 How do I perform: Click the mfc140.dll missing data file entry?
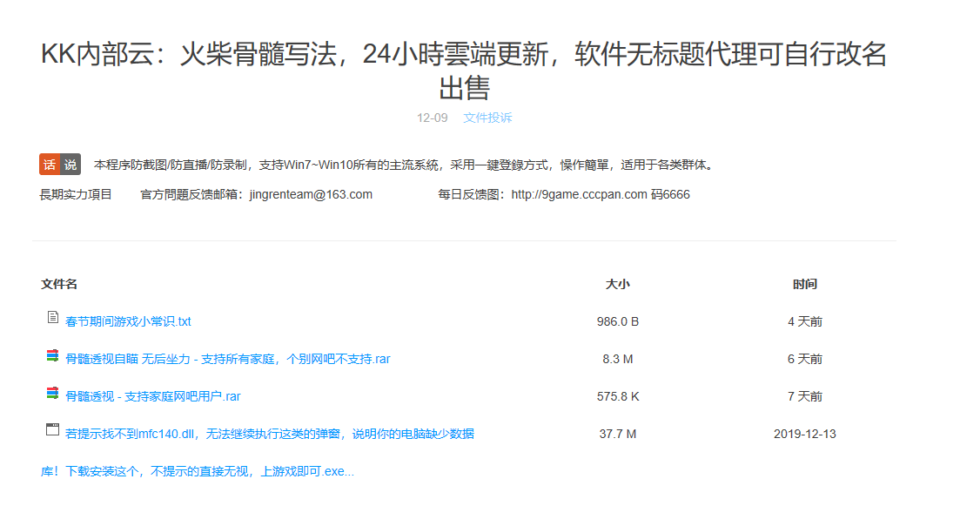261,433
